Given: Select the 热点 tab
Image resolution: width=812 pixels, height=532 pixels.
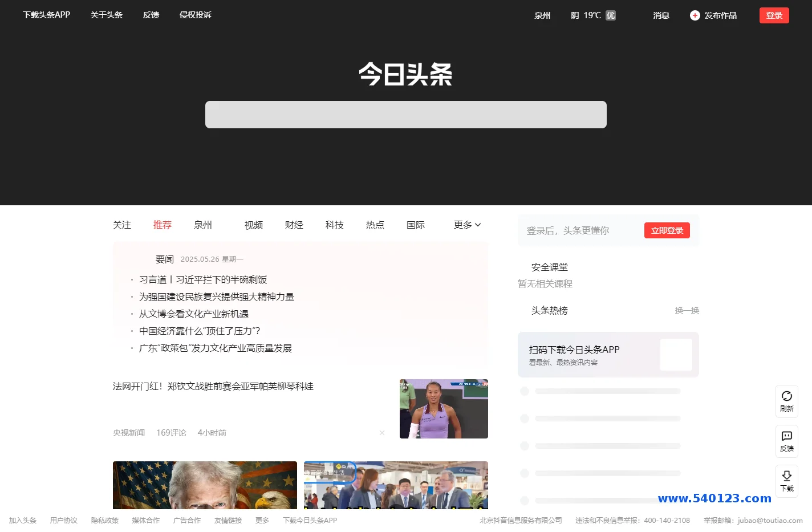Looking at the screenshot, I should pos(375,225).
